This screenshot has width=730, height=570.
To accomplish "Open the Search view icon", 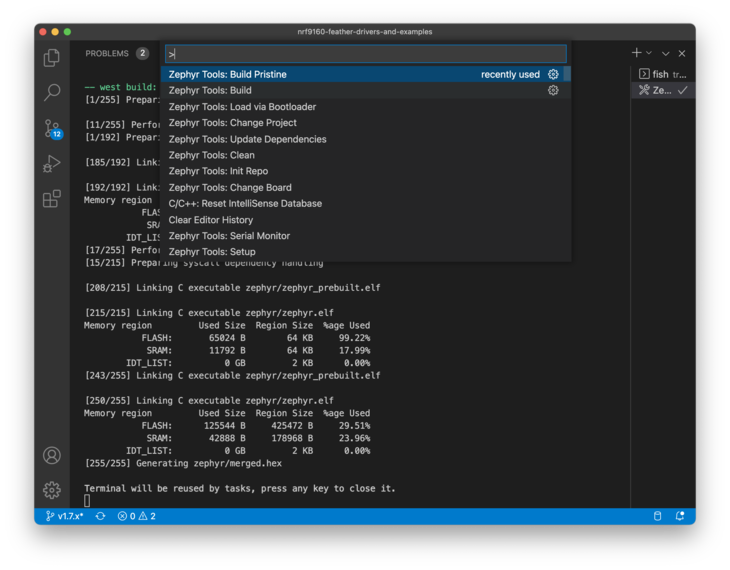I will point(52,92).
